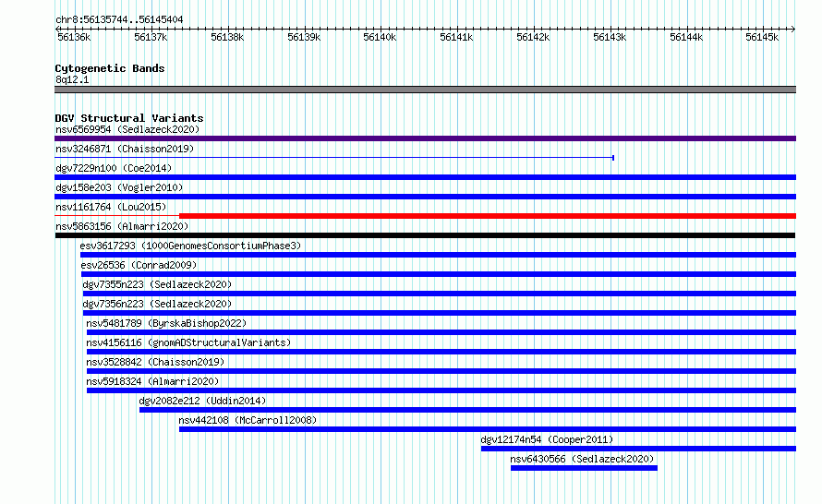Select the Cytogenetic Bands track title
Screen dimensions: 822x504
point(110,68)
